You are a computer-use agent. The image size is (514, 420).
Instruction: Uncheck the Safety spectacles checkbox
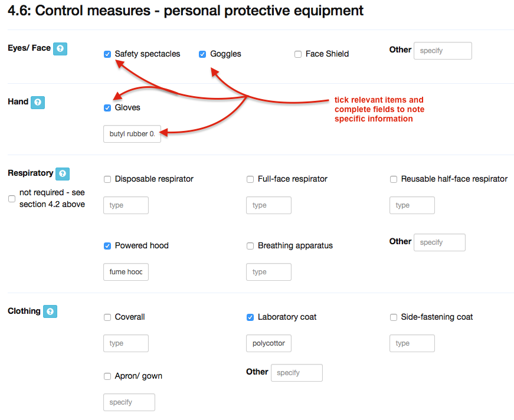107,54
